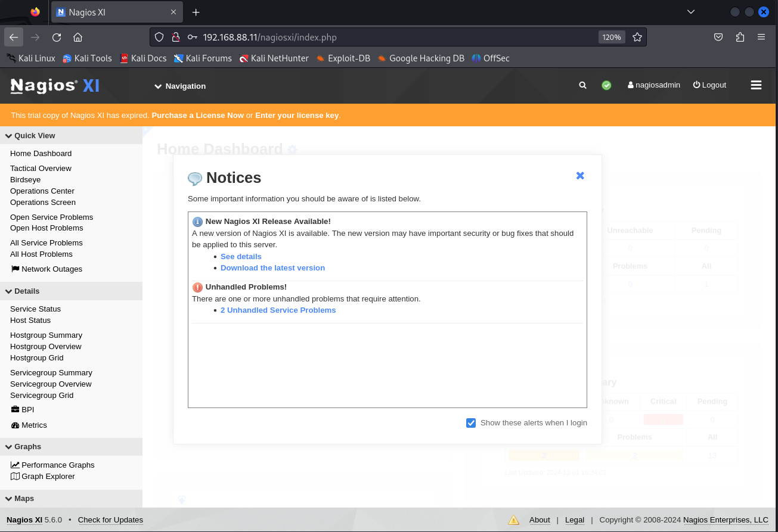Select Service Status in the sidebar
Screen dimensions: 778x532
coord(35,309)
